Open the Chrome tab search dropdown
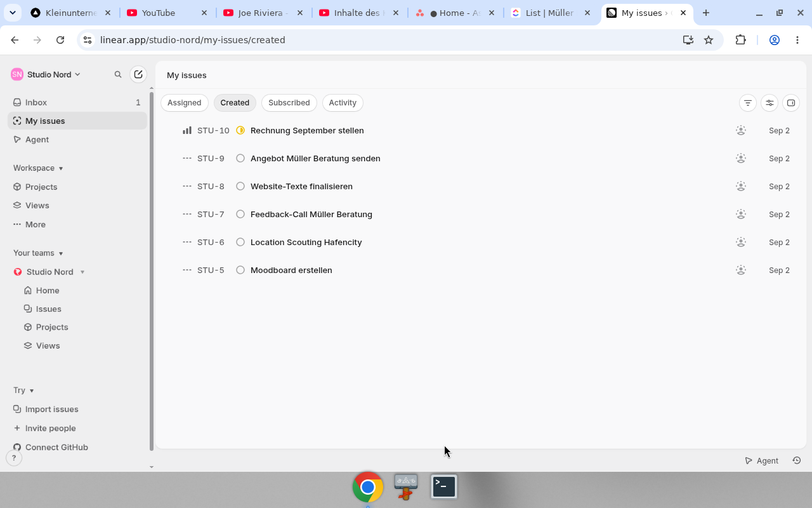 point(13,13)
